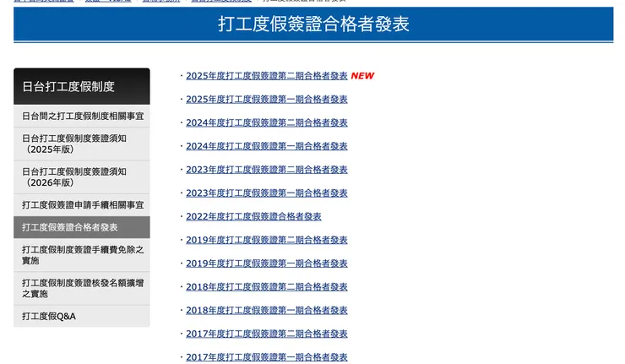The width and height of the screenshot is (625, 364).
Task: Select 日台間之打工度假制度相關事宜 in sidebar
Action: pos(82,116)
